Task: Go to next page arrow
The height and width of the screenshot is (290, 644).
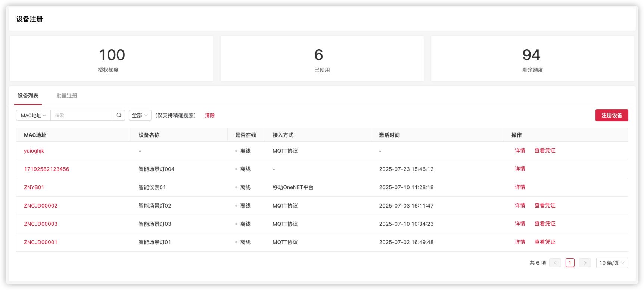Action: click(x=585, y=263)
